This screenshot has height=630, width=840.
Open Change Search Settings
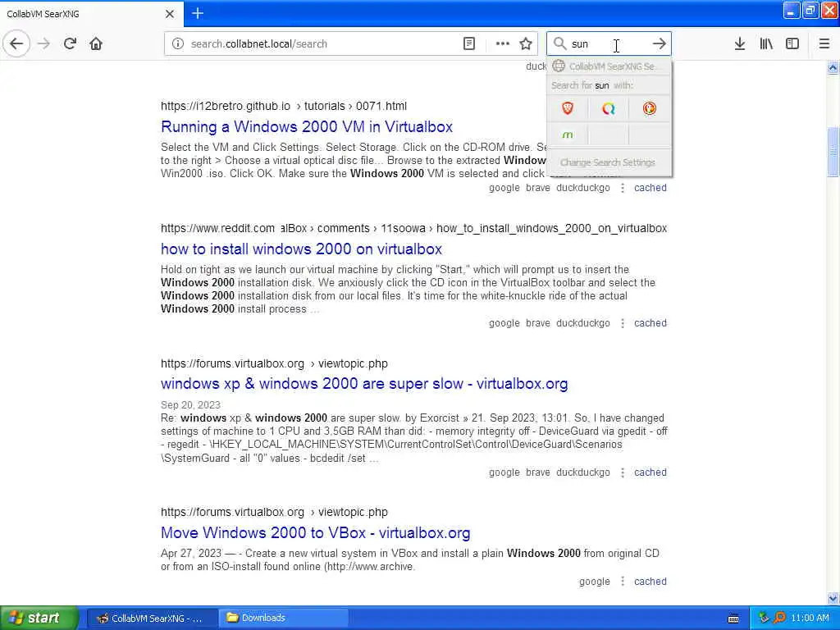[x=608, y=162]
